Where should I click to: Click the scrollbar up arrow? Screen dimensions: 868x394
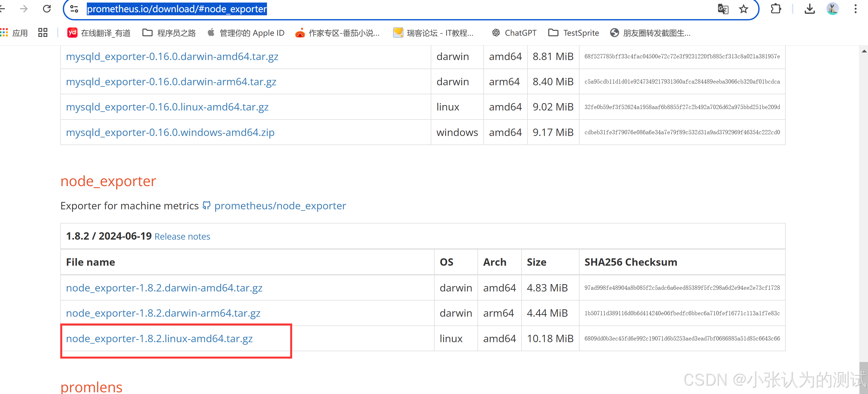(x=864, y=51)
